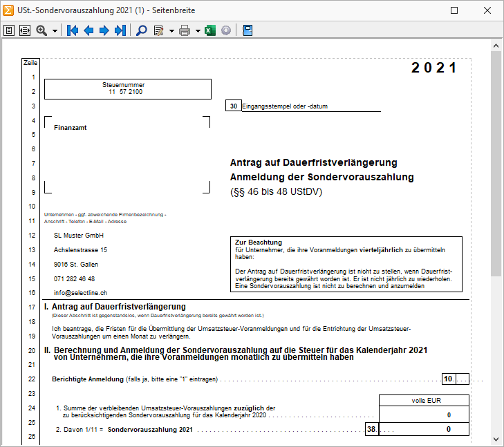Open the zoom level dropdown arrow
The image size is (504, 447).
coord(55,31)
